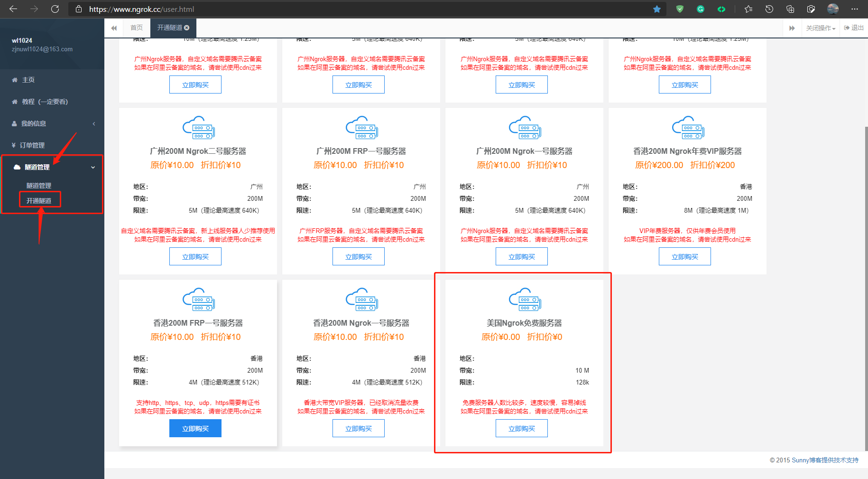Reload the page with refresh icon

click(x=55, y=9)
